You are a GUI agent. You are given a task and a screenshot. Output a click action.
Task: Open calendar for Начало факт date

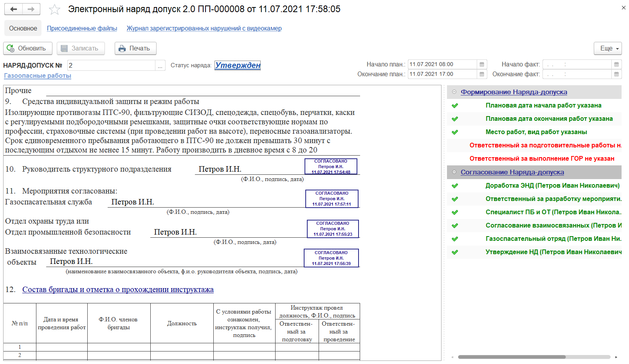tap(616, 65)
